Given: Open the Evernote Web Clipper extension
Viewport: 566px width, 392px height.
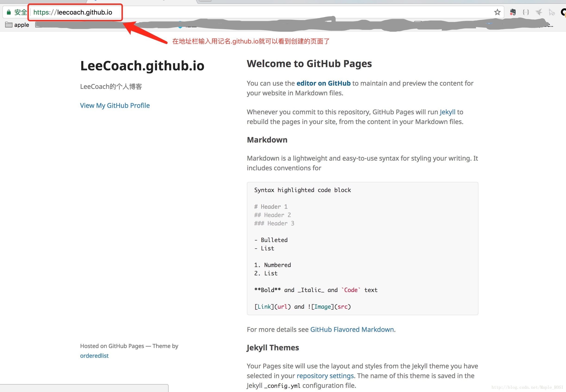Looking at the screenshot, I should coord(513,12).
